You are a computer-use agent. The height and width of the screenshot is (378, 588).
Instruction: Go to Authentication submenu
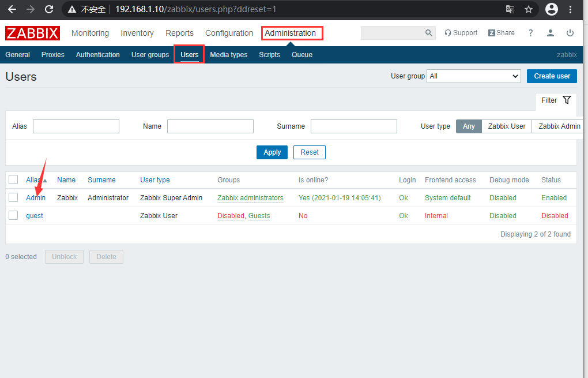coord(98,55)
